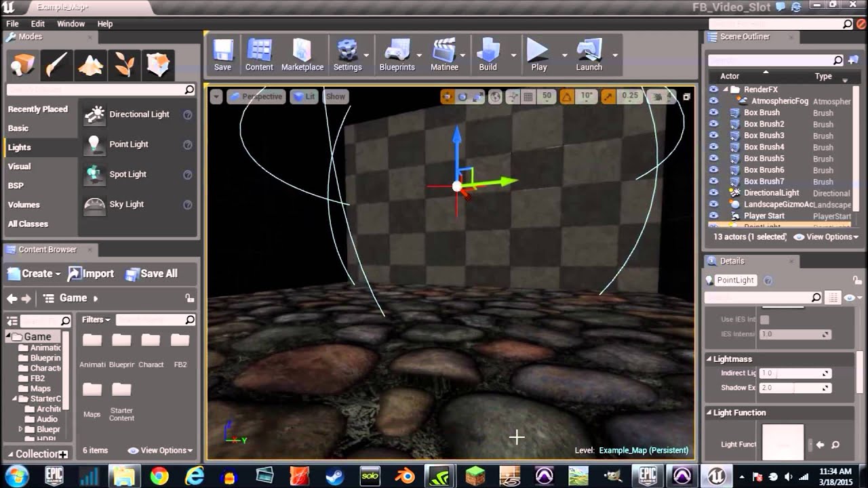Click the Lit view mode button
Viewport: 868px width, 488px height.
(x=304, y=97)
